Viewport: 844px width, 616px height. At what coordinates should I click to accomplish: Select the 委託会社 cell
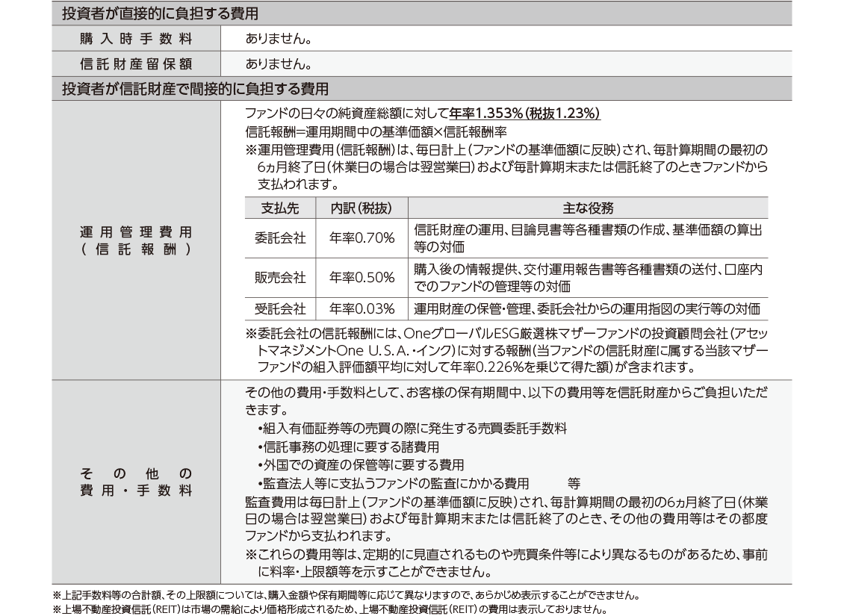(x=280, y=238)
